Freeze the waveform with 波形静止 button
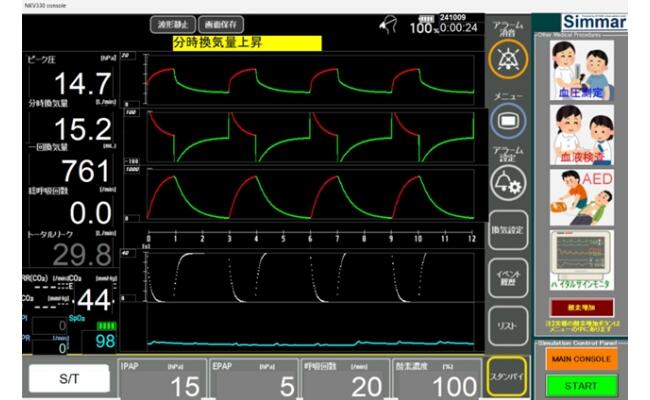 [x=170, y=24]
